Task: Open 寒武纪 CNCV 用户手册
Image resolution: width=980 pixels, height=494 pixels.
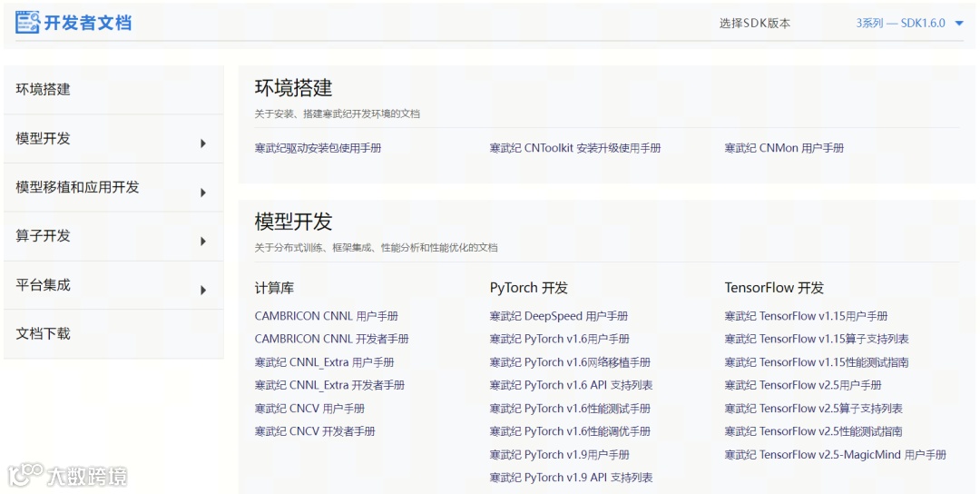Action: pyautogui.click(x=309, y=409)
